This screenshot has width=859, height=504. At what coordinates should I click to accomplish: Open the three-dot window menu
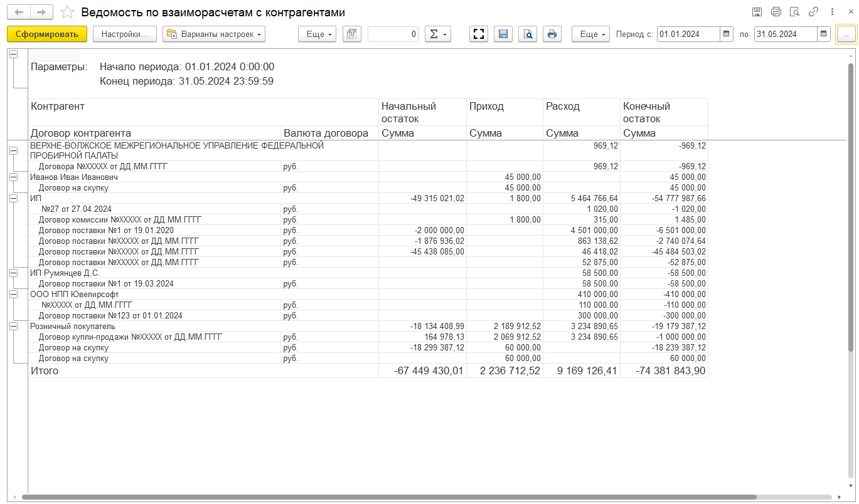tap(832, 12)
